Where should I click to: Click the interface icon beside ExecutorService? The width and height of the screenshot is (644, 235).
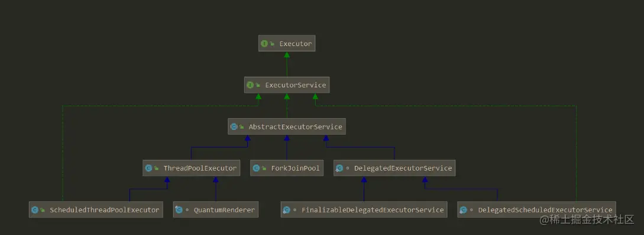pos(250,85)
